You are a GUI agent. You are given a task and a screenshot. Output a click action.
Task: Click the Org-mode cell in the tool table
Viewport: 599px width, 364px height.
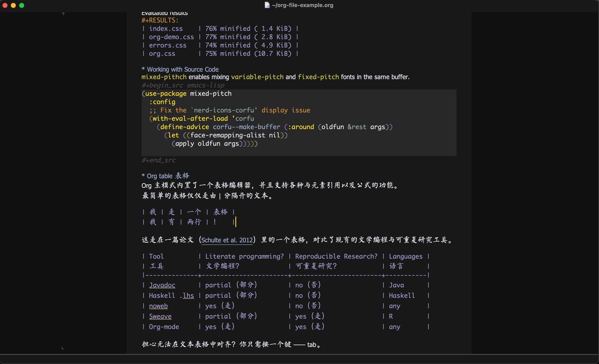164,327
